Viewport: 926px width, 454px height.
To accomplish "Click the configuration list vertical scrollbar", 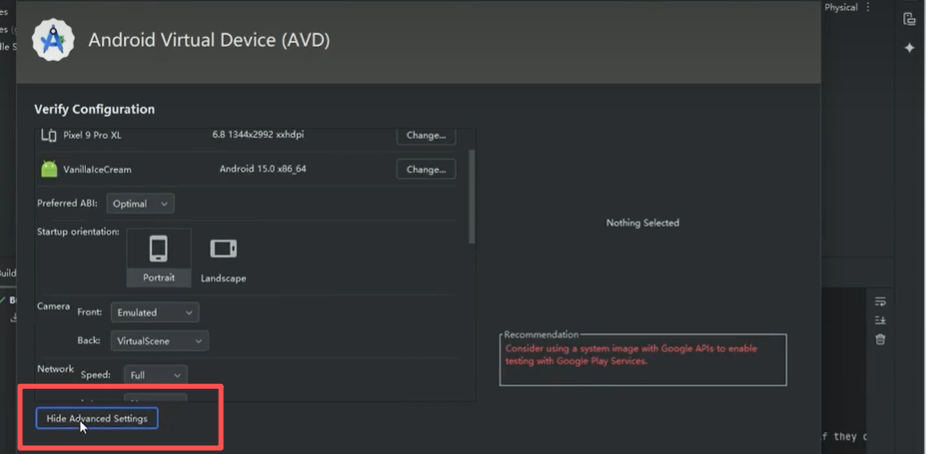I will pos(471,196).
